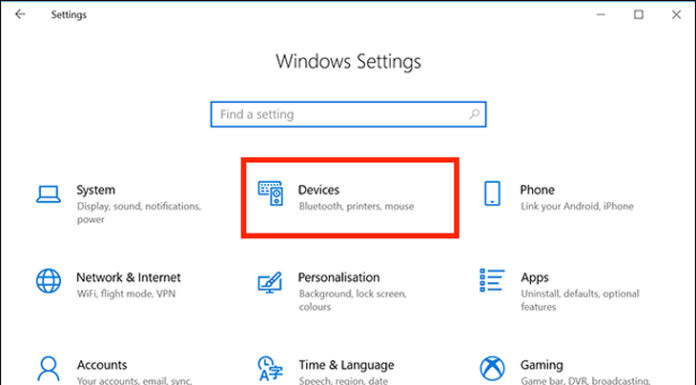696x385 pixels.
Task: Go back with the back arrow
Action: pos(20,14)
